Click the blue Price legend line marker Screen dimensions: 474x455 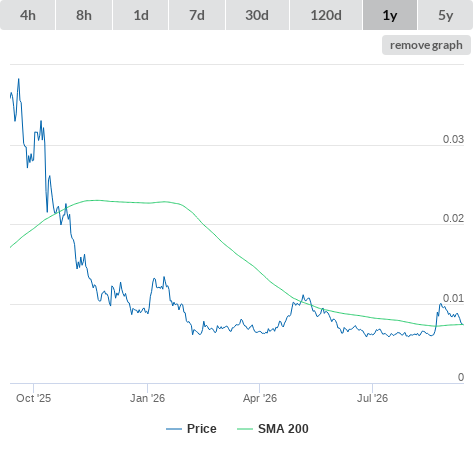(x=174, y=429)
